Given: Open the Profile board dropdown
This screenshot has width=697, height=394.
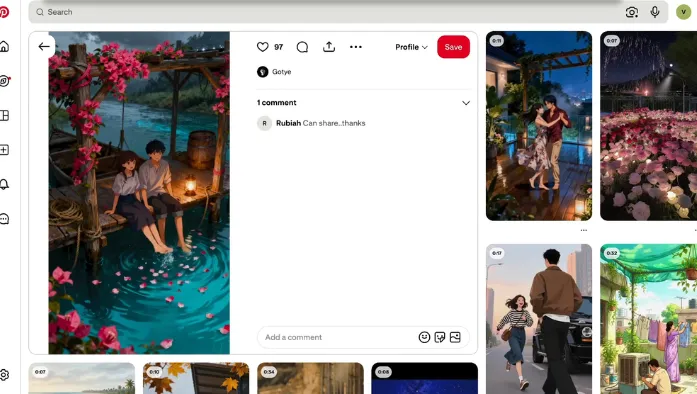Looking at the screenshot, I should [x=411, y=47].
